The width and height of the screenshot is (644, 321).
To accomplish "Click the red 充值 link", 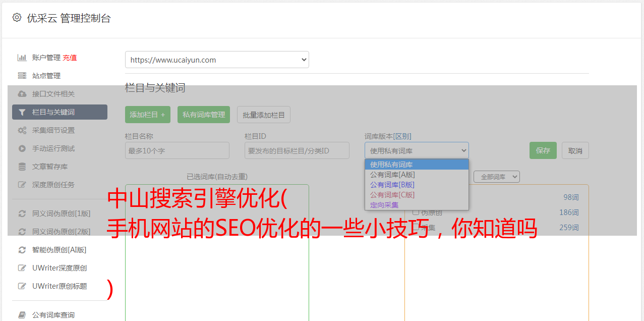I will tap(70, 58).
